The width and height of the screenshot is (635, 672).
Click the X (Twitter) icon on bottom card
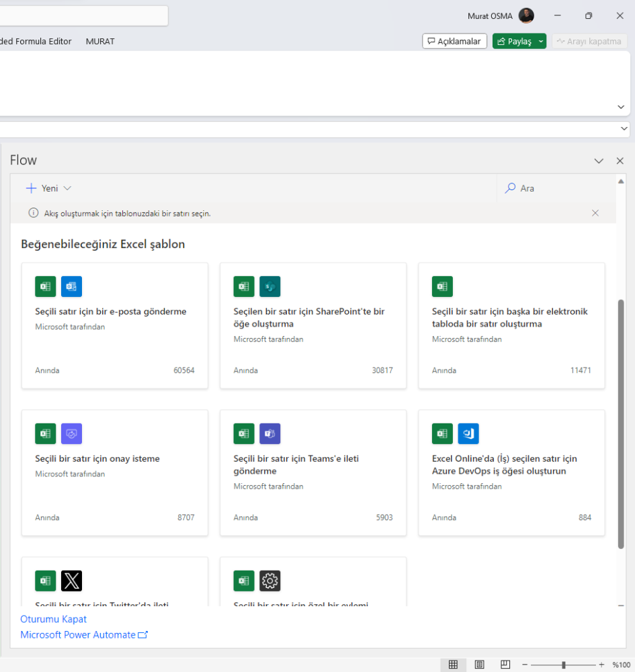coord(71,581)
